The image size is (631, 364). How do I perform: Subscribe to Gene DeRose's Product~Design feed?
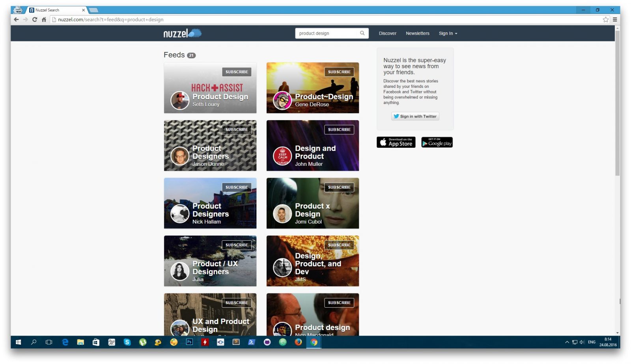point(339,72)
